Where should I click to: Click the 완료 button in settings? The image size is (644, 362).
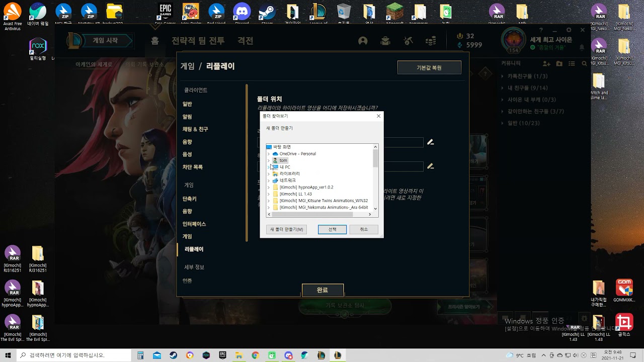click(323, 290)
